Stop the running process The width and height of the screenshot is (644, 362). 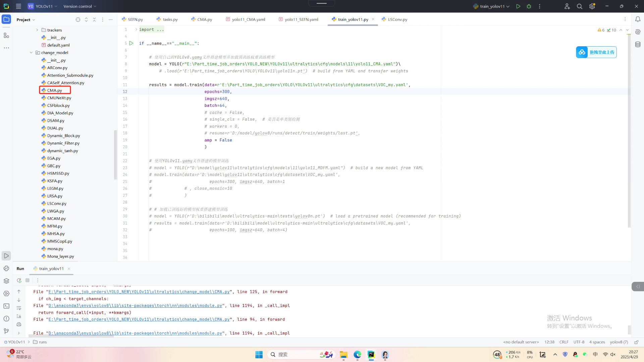click(x=28, y=280)
